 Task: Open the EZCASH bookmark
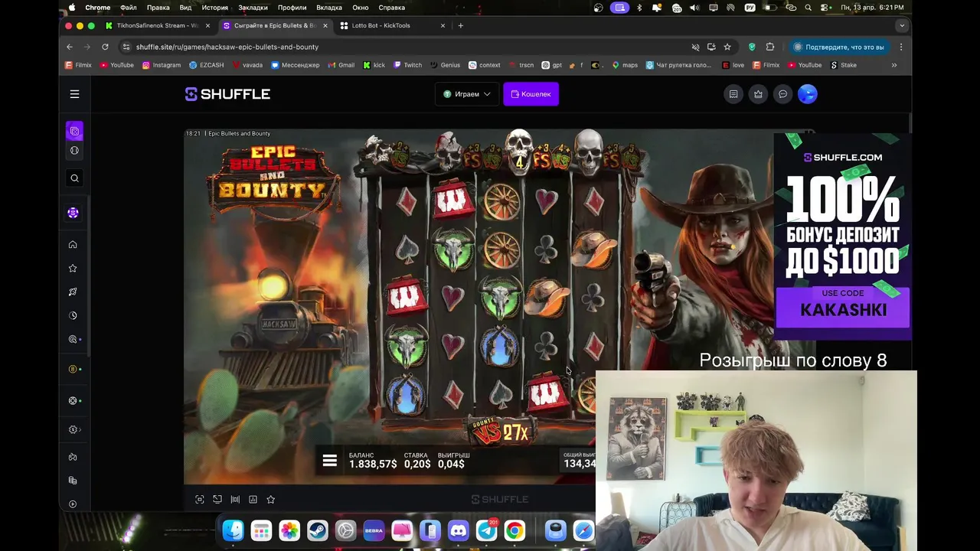[x=207, y=65]
